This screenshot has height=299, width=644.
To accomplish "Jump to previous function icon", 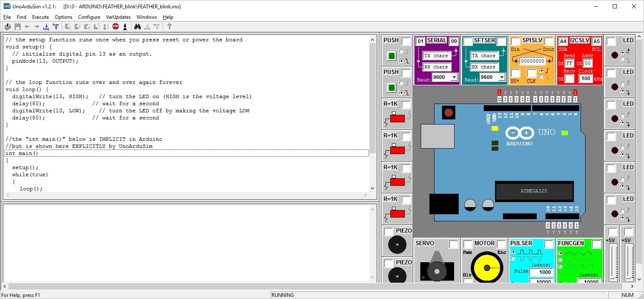I will click(x=56, y=27).
